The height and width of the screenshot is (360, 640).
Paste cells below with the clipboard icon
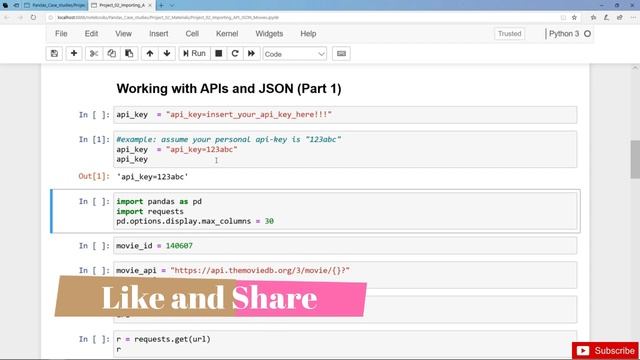pos(129,53)
